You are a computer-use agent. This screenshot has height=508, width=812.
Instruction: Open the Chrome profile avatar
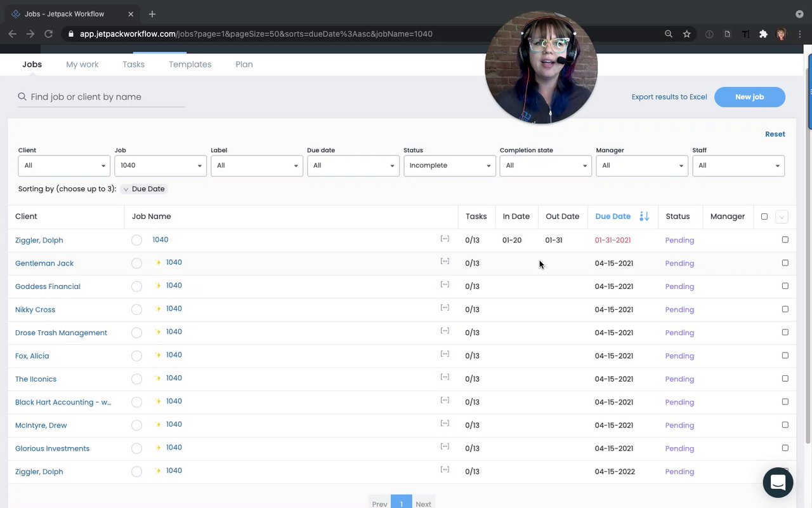click(782, 34)
